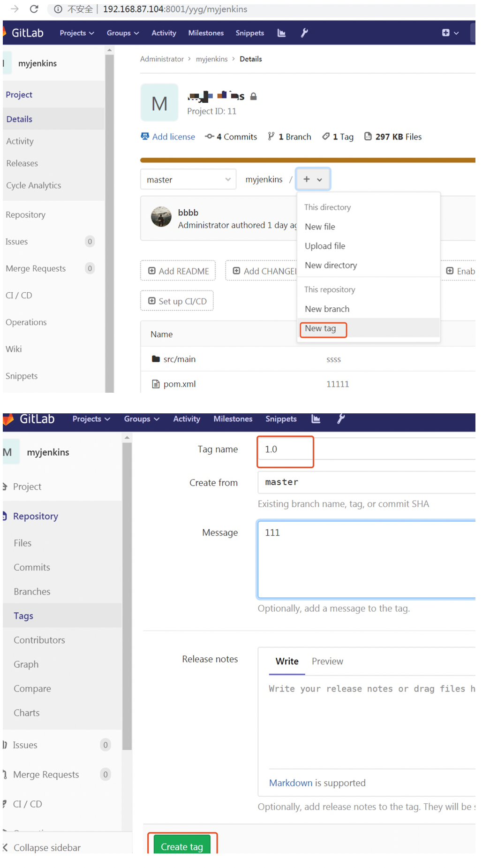Screen dimensions: 482x868
Task: Choose New branch from dropdown
Action: 369,309
